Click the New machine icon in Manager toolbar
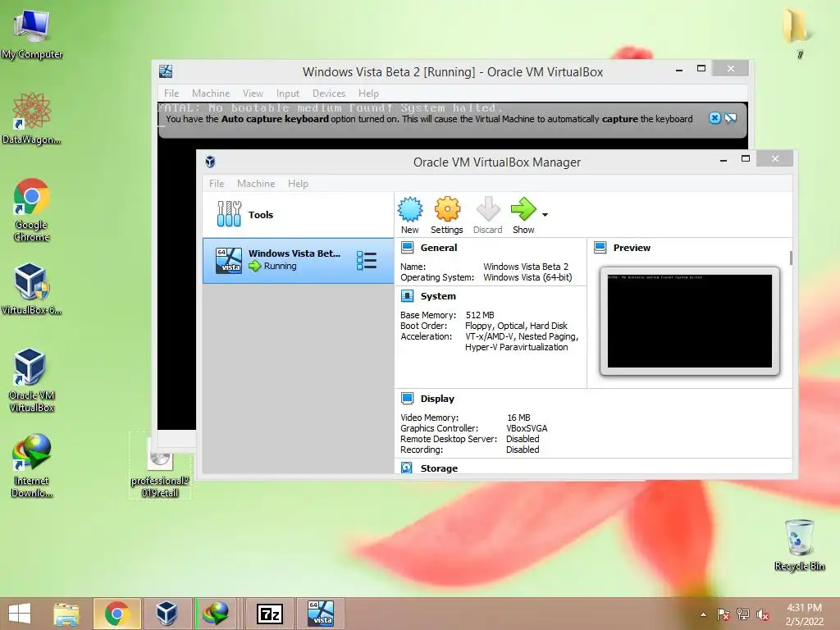This screenshot has height=630, width=840. tap(410, 209)
